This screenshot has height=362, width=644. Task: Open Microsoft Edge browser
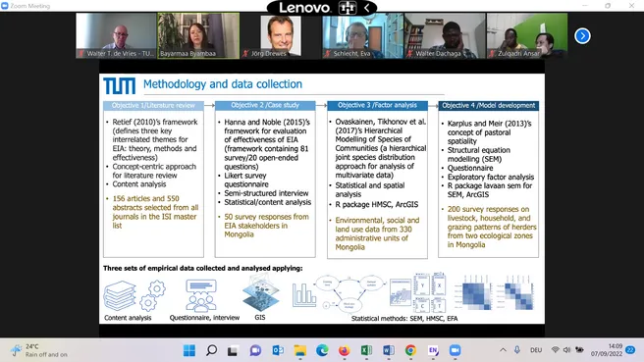pyautogui.click(x=322, y=350)
